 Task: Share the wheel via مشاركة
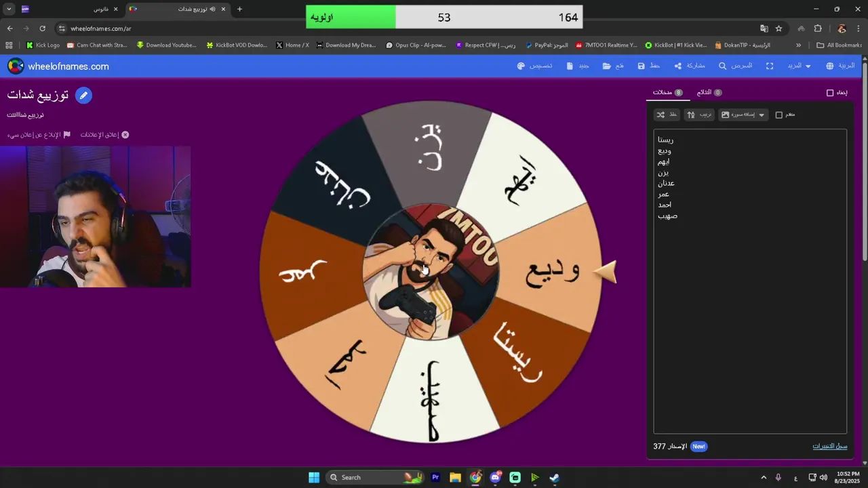pos(690,66)
